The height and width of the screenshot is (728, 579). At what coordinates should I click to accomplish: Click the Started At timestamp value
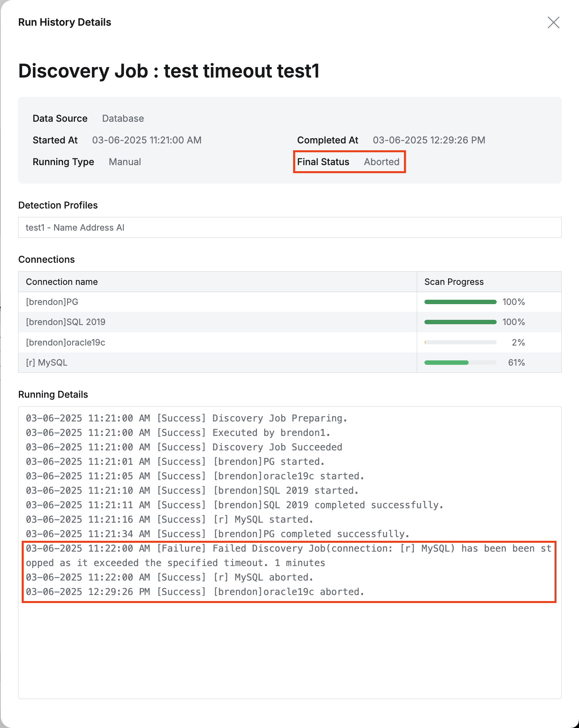point(147,140)
